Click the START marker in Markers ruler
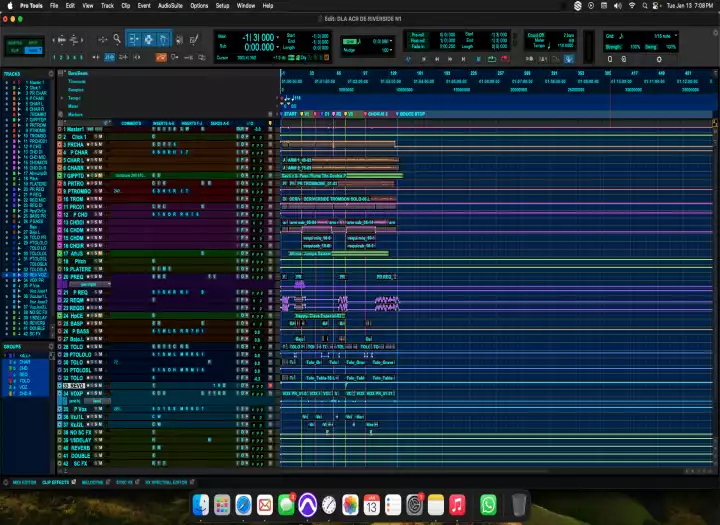This screenshot has width=720, height=525. tap(288, 114)
